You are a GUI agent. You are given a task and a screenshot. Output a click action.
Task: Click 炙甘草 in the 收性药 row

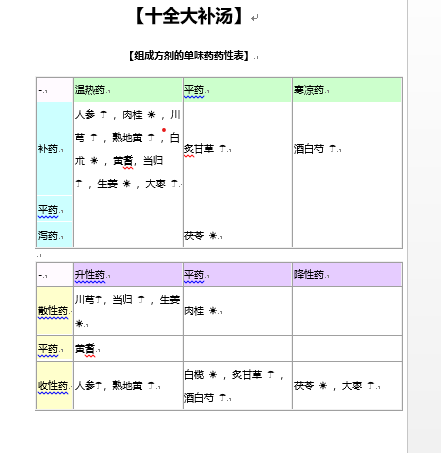[x=247, y=375]
